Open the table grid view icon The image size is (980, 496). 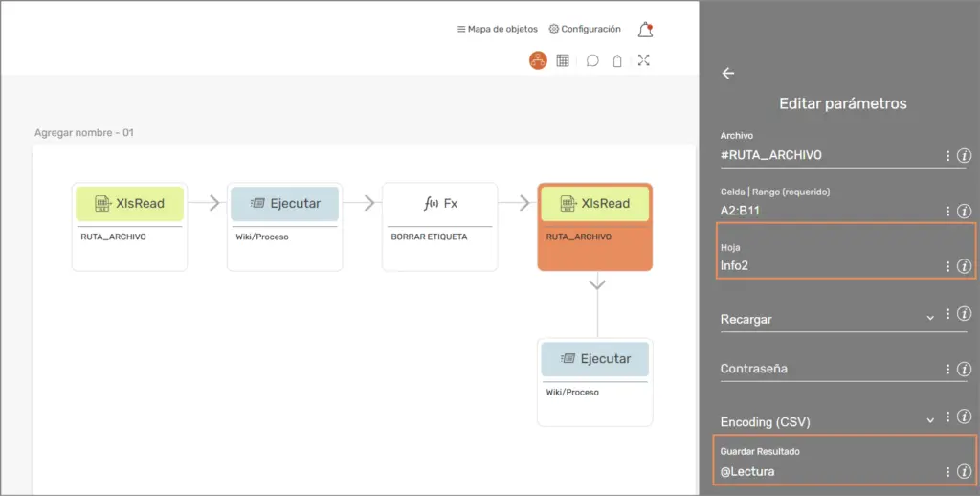[563, 60]
